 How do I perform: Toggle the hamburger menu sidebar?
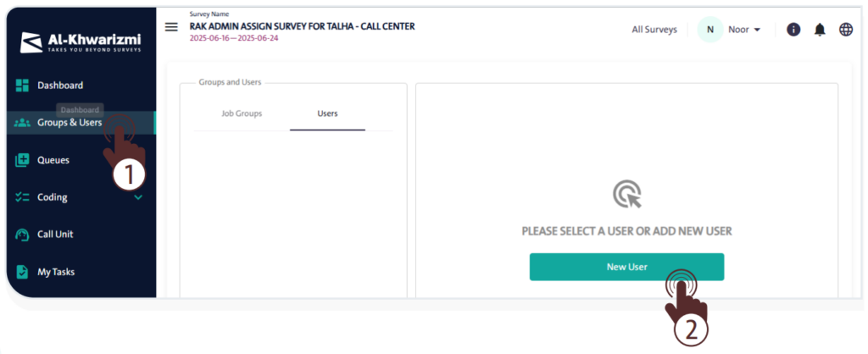171,27
